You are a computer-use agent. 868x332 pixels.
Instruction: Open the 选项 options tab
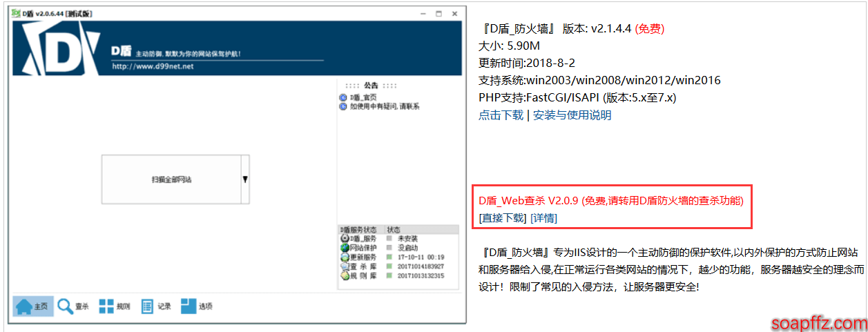(197, 306)
